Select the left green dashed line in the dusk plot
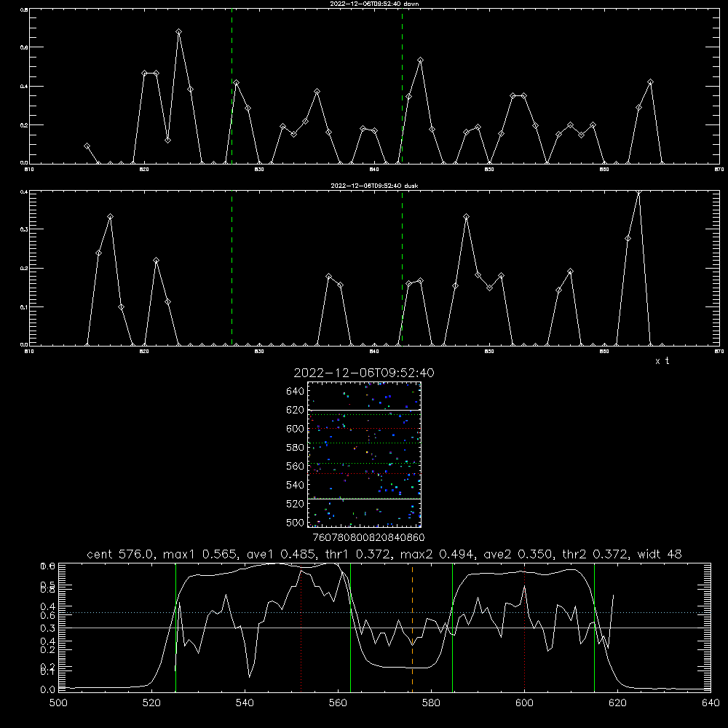Viewport: 728px width, 728px height. [x=232, y=268]
